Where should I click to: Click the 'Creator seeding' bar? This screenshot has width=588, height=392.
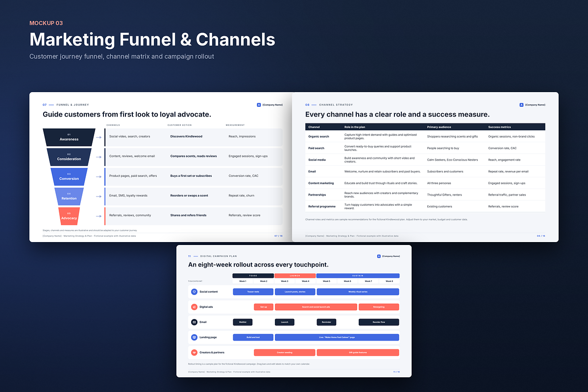[285, 352]
